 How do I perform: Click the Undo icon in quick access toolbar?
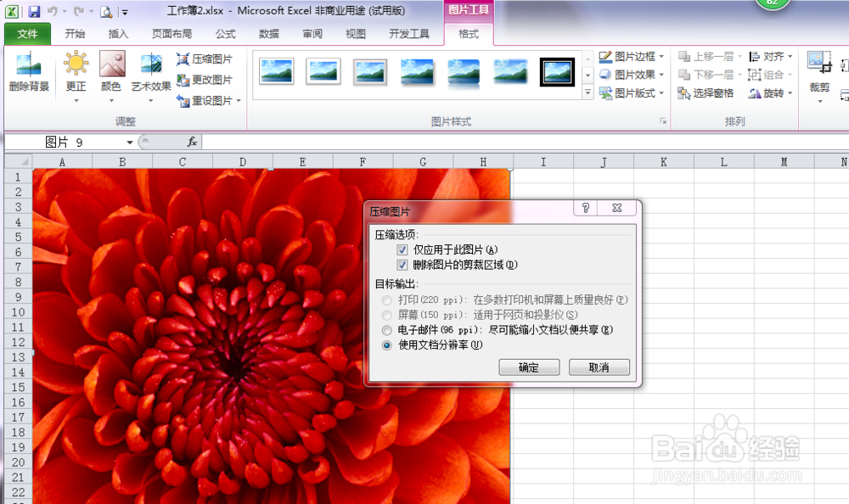53,11
